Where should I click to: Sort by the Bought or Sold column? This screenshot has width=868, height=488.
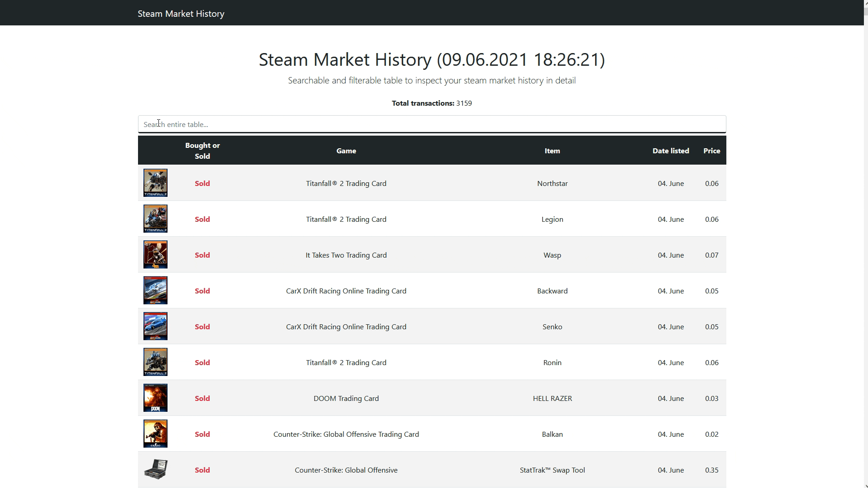[202, 151]
